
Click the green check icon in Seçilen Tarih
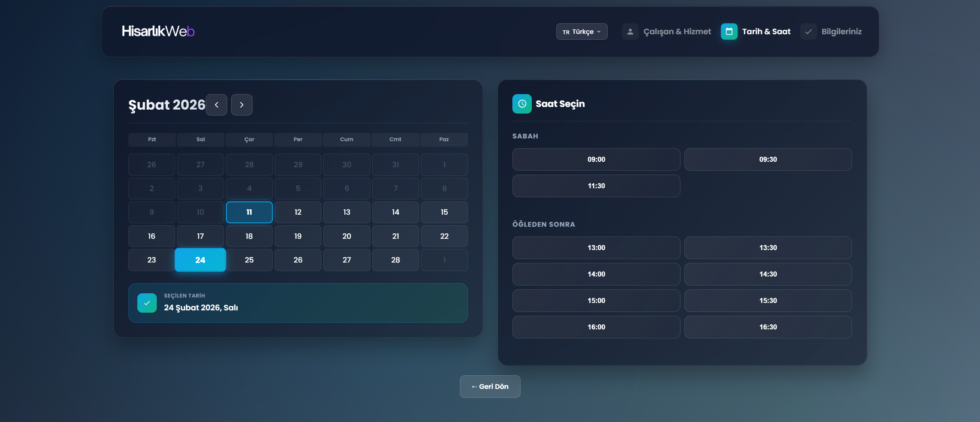click(147, 303)
